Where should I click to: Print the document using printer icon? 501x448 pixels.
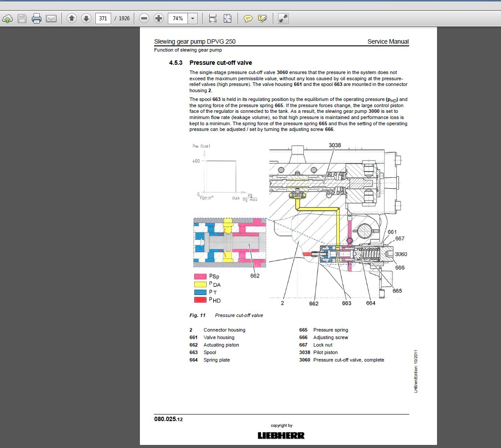point(37,19)
